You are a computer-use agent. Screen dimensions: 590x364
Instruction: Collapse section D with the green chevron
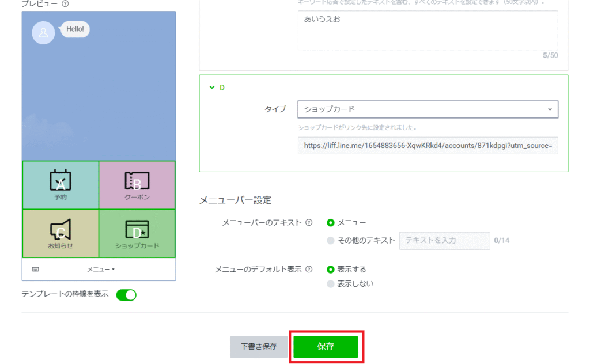tap(211, 88)
